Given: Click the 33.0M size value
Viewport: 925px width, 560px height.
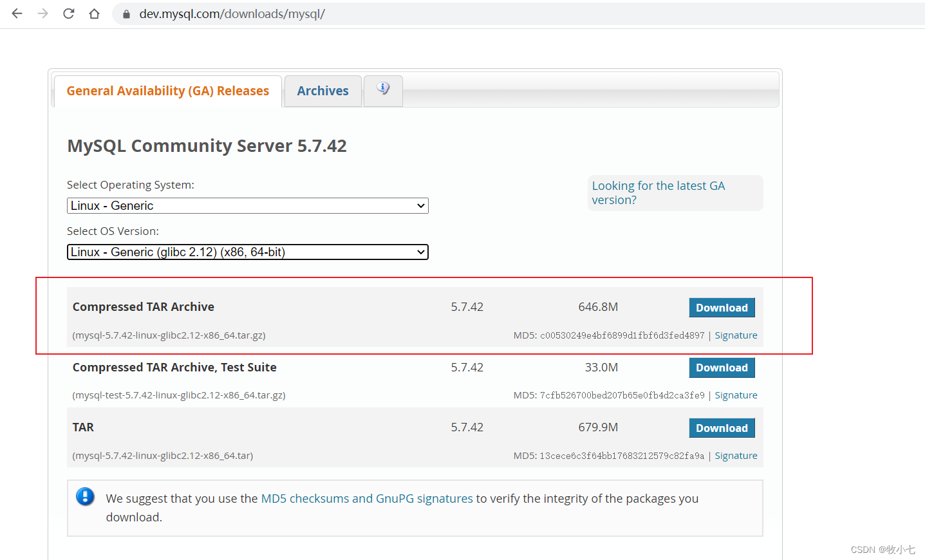Looking at the screenshot, I should pos(601,368).
